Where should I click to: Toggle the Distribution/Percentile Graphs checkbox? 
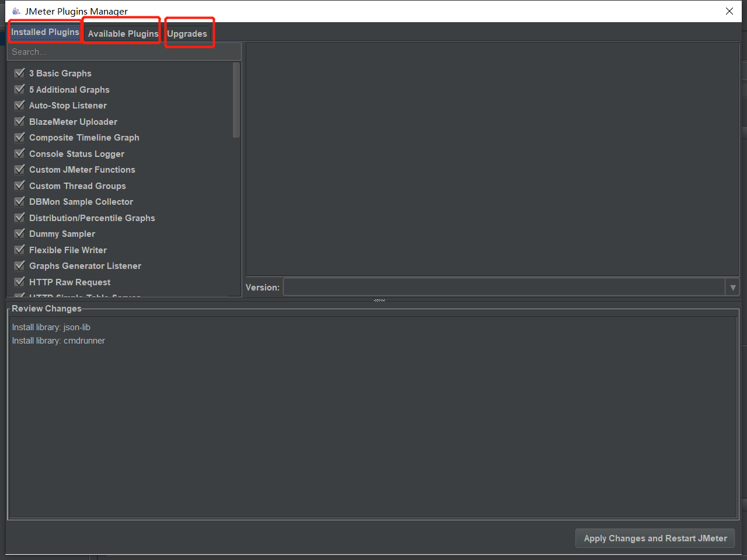[19, 218]
